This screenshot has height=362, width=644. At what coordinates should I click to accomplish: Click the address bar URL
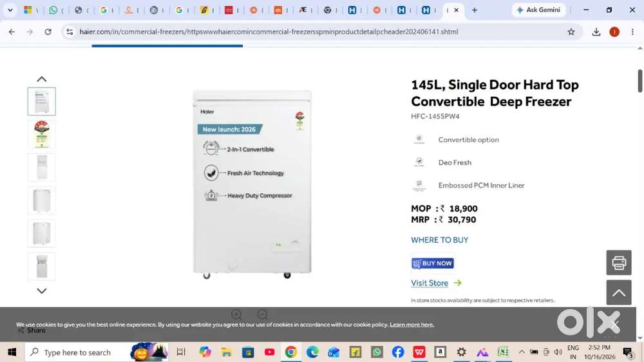[x=269, y=32]
